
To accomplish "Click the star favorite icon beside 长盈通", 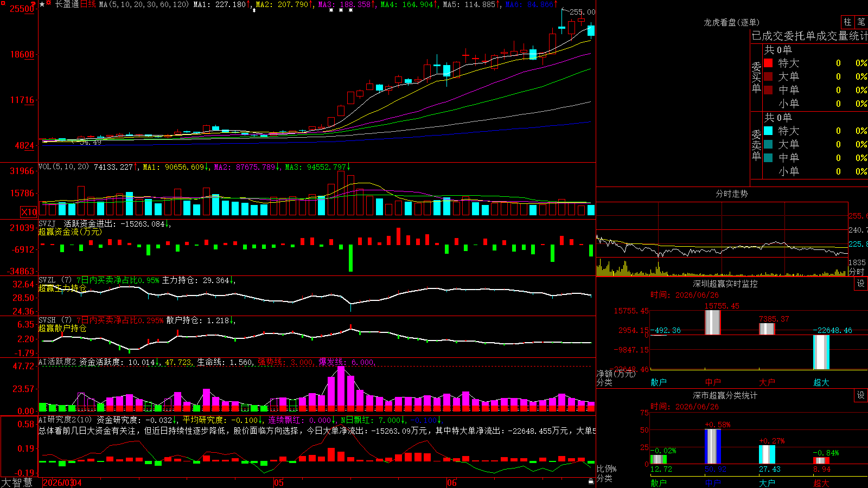I will point(42,4).
